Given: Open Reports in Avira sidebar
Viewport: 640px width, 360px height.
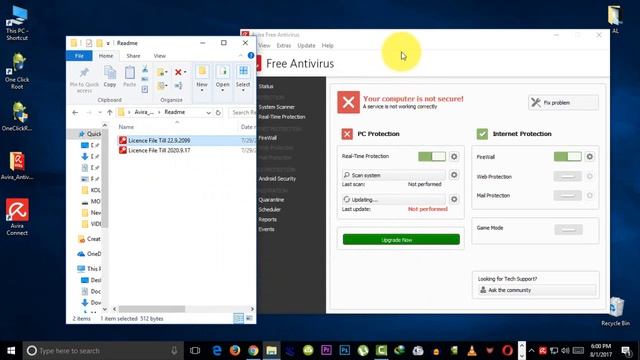Looking at the screenshot, I should tap(267, 219).
